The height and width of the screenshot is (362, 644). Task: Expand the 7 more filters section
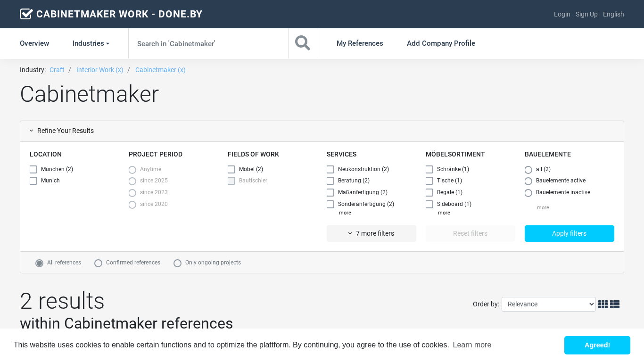[x=371, y=233]
